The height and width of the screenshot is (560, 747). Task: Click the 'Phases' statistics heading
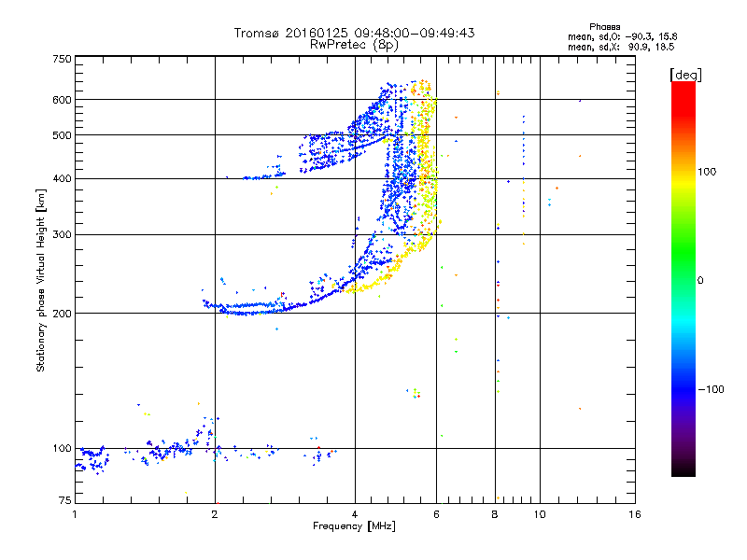tap(604, 27)
